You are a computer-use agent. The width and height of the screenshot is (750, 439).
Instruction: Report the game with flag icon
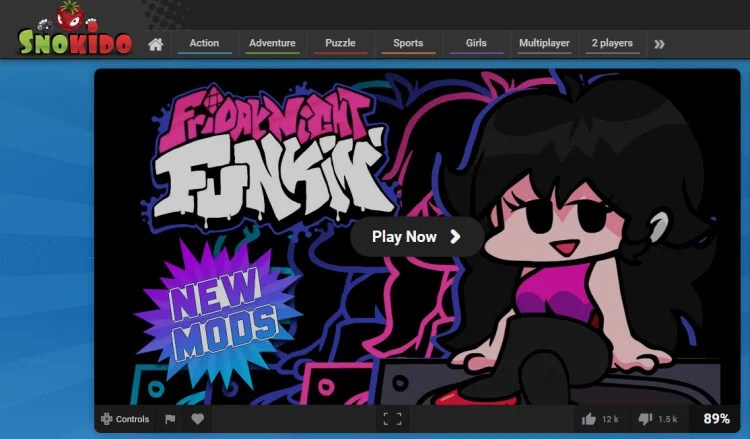coord(170,419)
